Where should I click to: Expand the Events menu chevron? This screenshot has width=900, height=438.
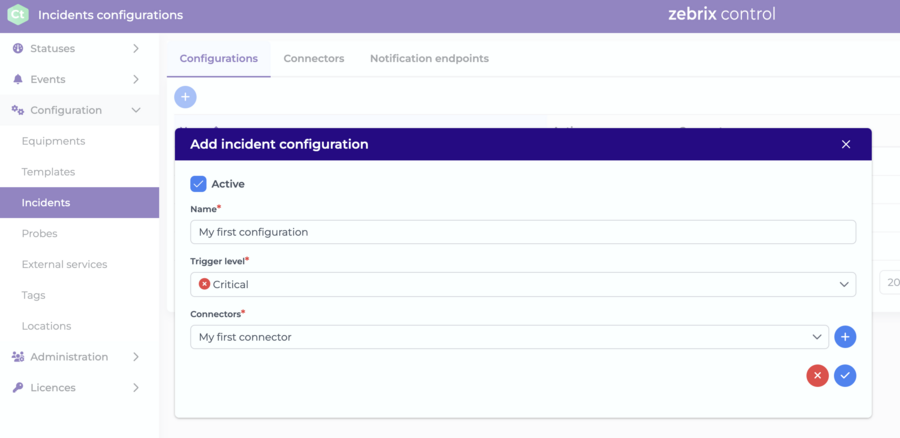point(136,79)
